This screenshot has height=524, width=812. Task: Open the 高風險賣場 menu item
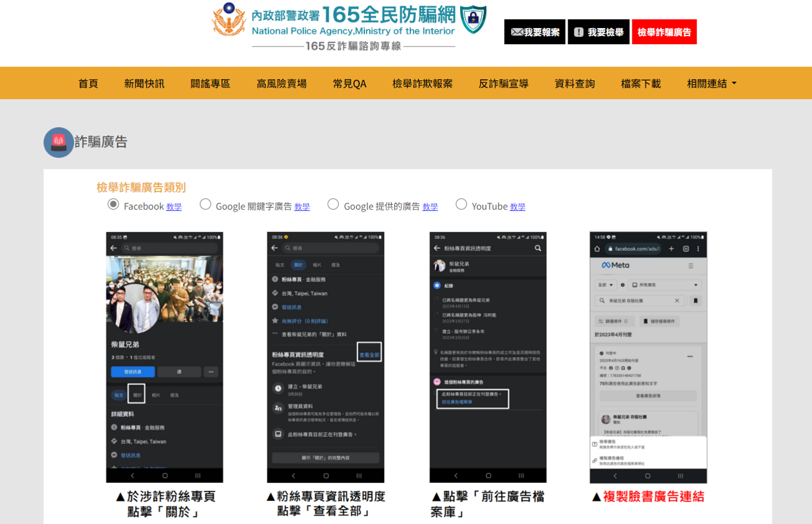click(282, 83)
